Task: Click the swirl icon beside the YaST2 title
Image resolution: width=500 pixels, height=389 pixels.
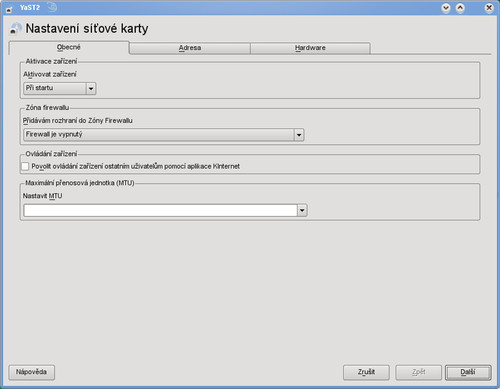Action: click(x=52, y=7)
